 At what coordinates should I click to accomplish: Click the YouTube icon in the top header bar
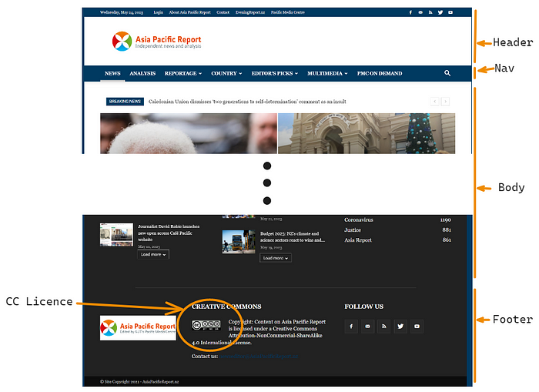[450, 12]
